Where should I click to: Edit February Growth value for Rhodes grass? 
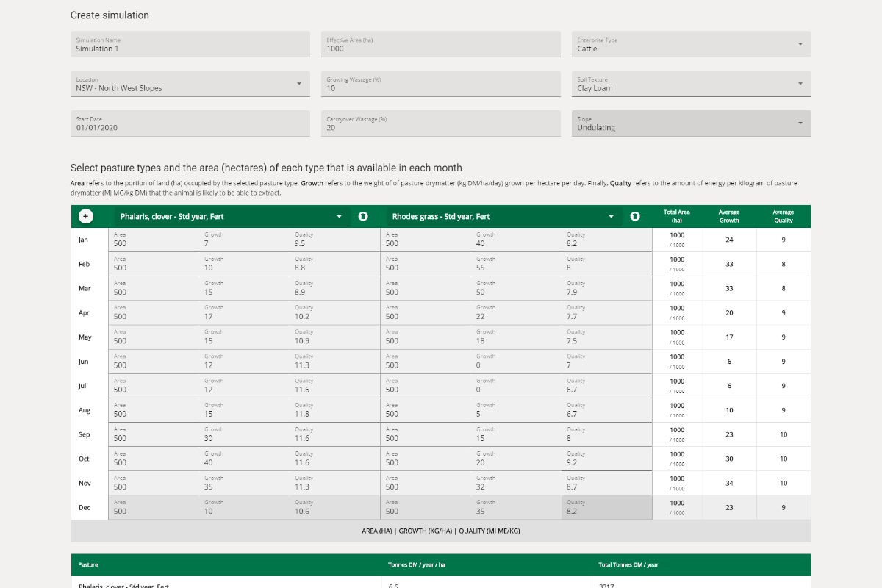pos(507,265)
